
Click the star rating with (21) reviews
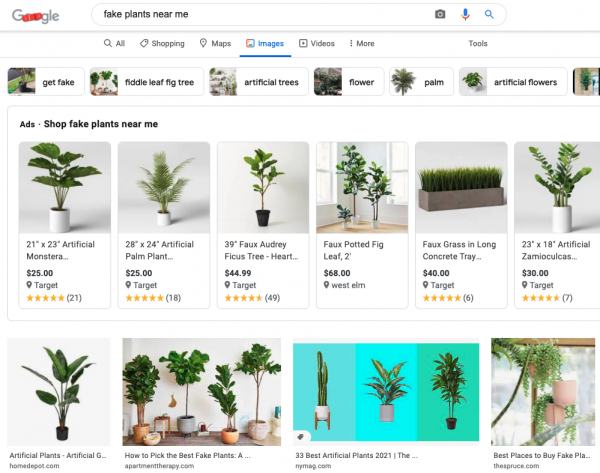(x=54, y=298)
